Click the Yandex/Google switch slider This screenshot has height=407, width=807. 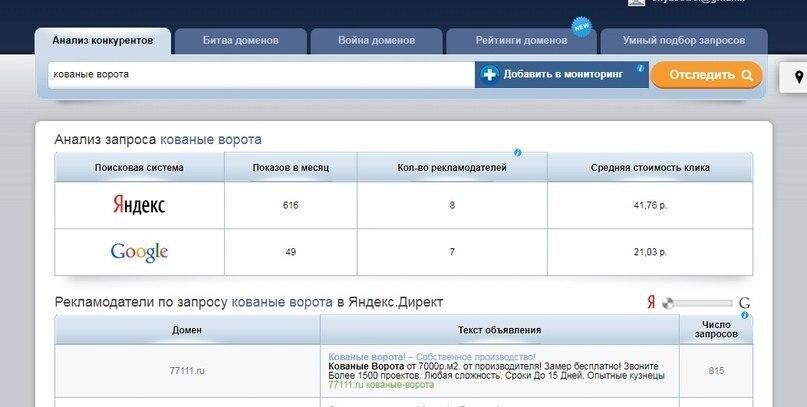click(697, 303)
